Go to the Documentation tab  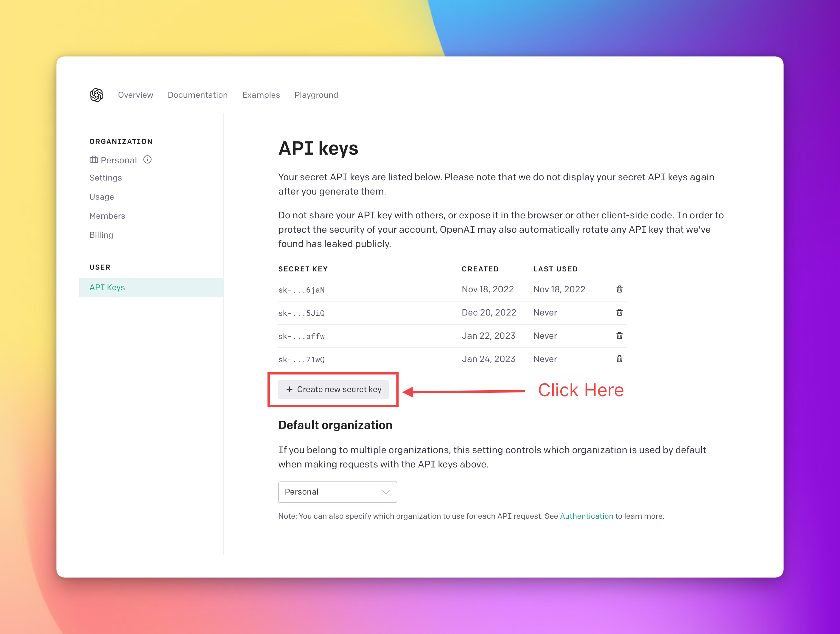(197, 95)
